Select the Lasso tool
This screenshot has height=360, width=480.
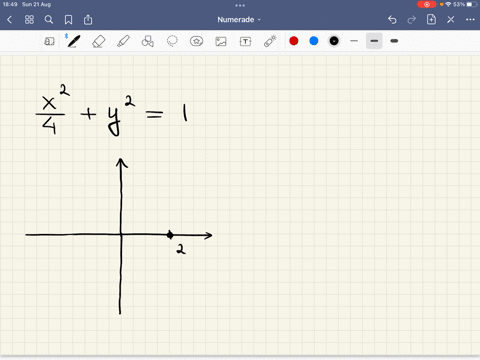point(172,41)
